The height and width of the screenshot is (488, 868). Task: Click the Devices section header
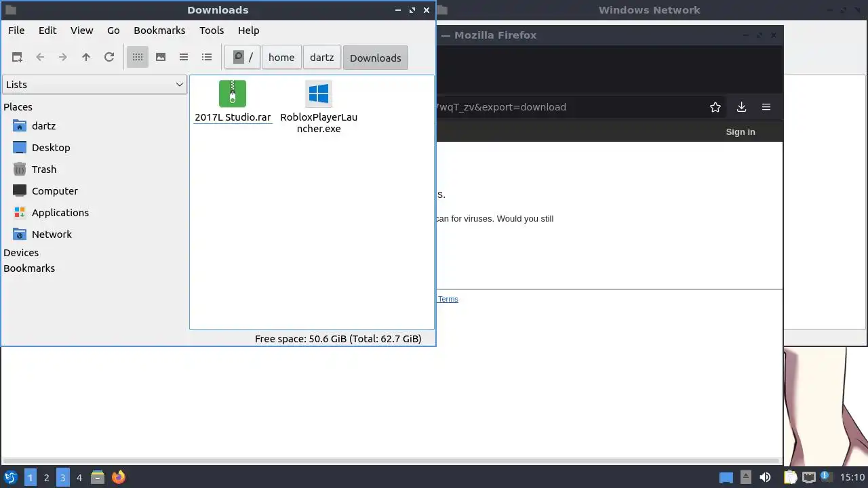point(21,253)
